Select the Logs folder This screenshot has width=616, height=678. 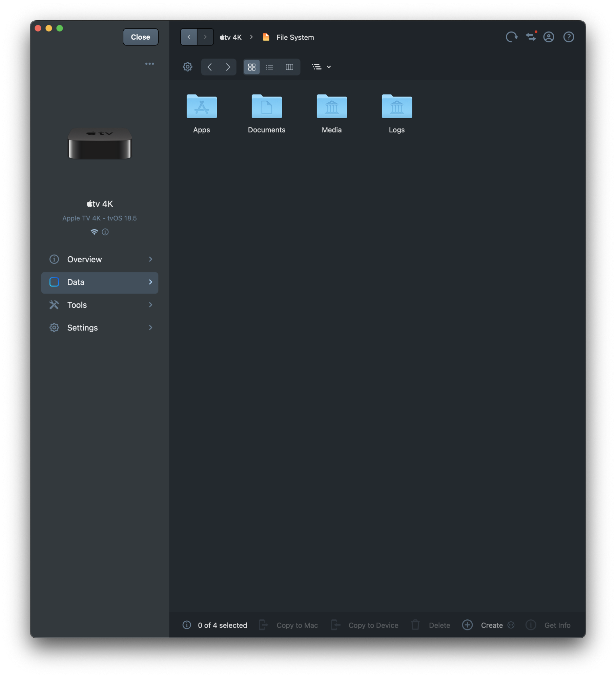click(397, 106)
